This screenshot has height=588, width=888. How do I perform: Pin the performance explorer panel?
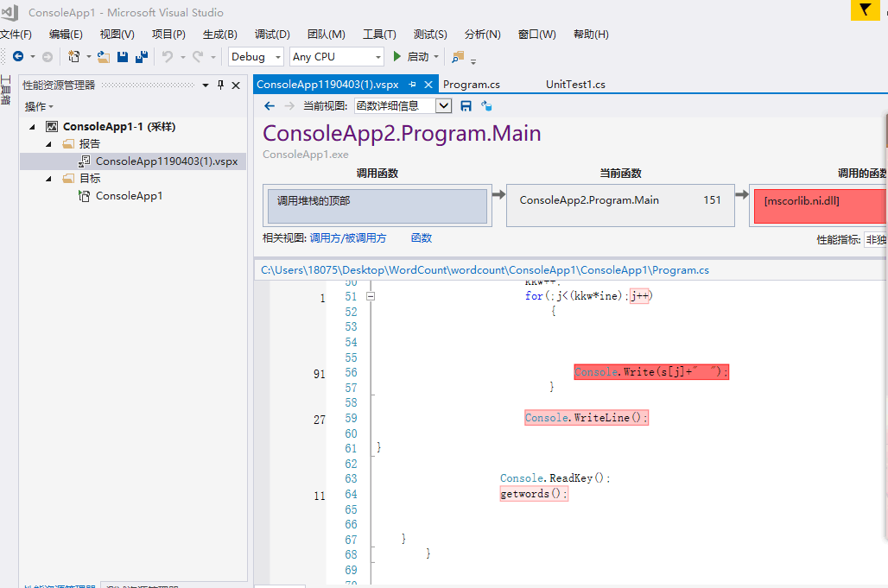click(221, 85)
